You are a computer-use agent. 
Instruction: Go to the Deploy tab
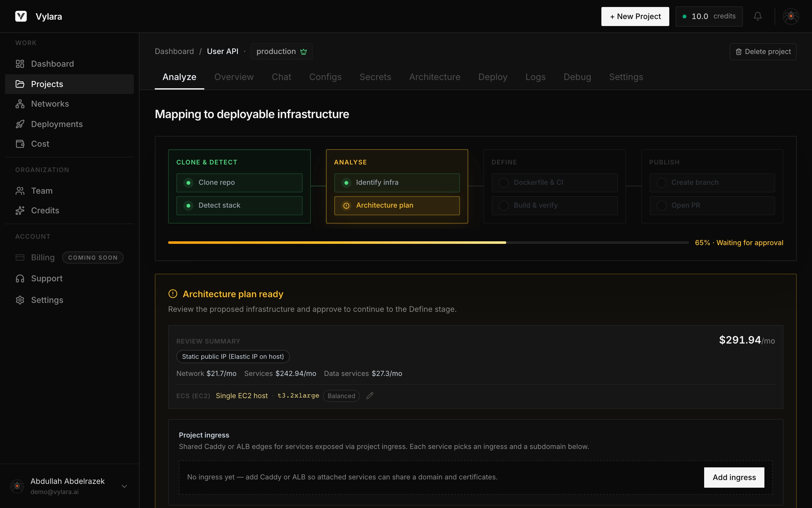pyautogui.click(x=493, y=77)
